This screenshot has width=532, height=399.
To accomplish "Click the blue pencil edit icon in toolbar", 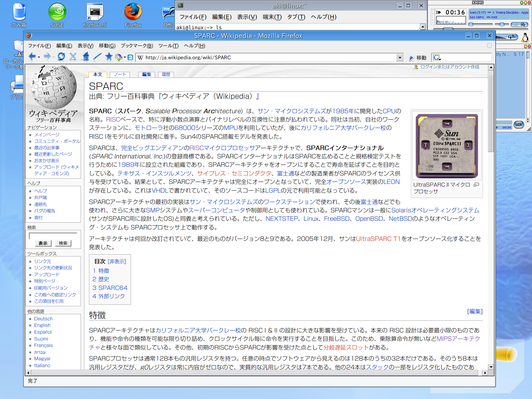I will pyautogui.click(x=97, y=57).
